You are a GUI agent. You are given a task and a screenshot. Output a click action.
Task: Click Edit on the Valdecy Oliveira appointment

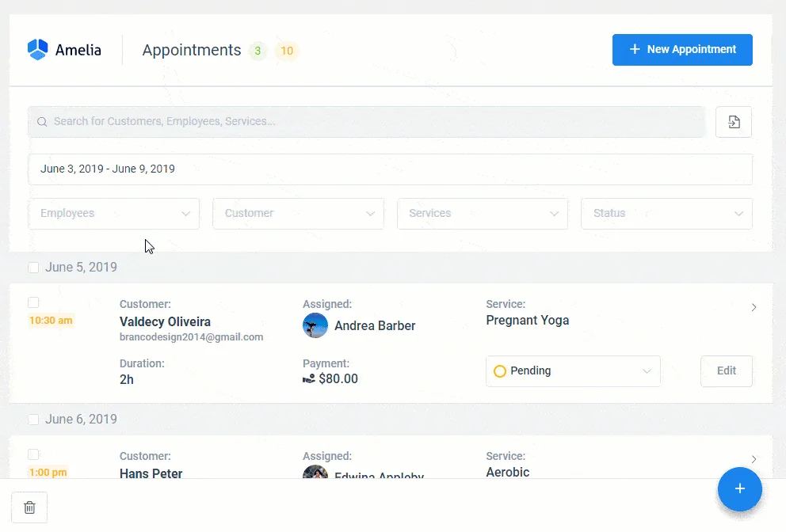click(x=727, y=370)
